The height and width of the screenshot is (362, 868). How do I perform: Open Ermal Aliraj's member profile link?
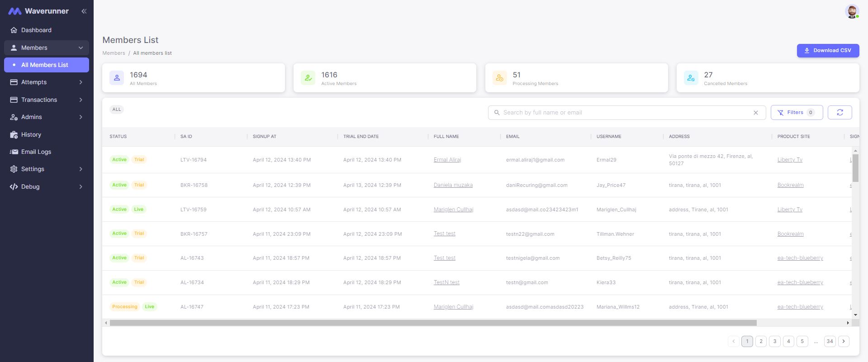[x=447, y=160]
